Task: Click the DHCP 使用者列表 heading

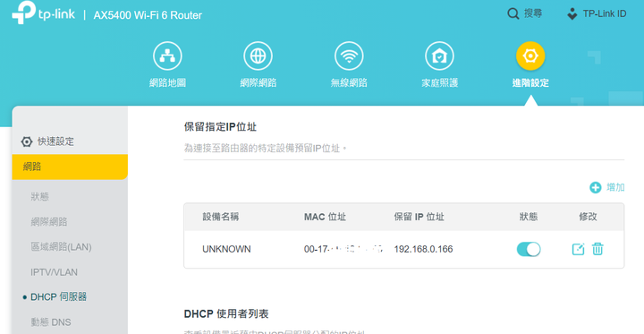Action: pos(226,314)
